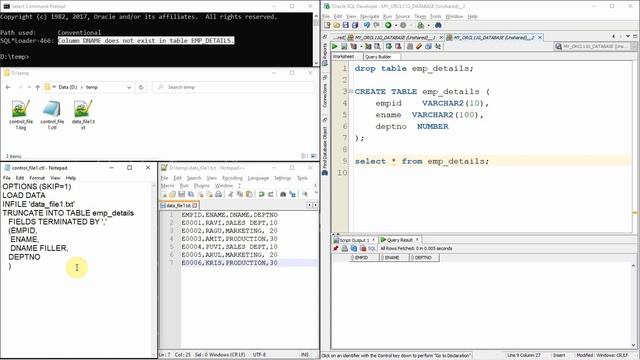Refresh the File Explorer temp folder
The height and width of the screenshot is (360, 640).
(141, 87)
